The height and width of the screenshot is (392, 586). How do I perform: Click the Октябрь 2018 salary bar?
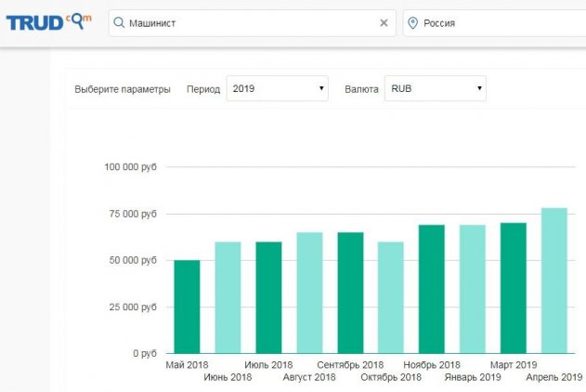click(x=391, y=297)
